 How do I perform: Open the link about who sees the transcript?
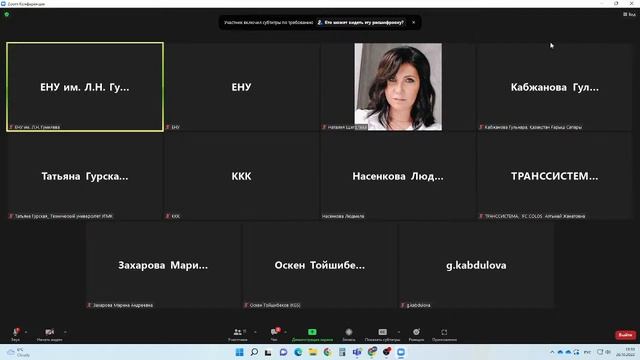coord(361,22)
